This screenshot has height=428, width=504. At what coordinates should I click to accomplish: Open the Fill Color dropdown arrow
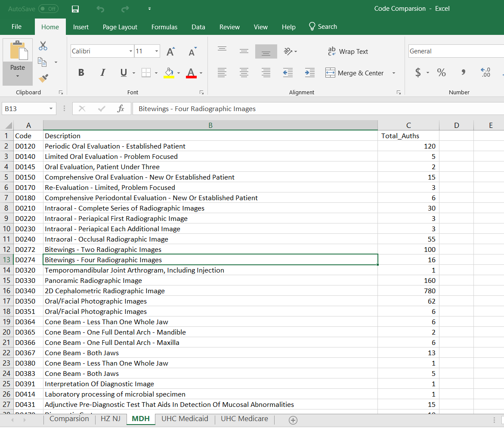point(179,72)
